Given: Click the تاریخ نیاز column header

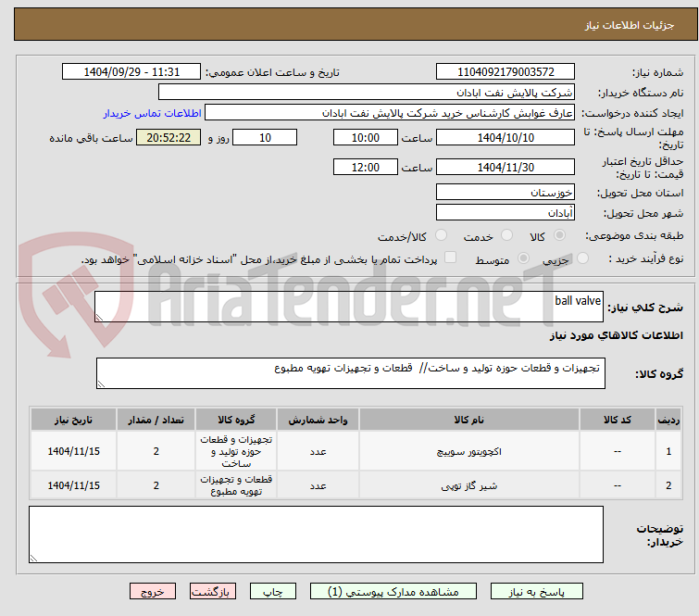Looking at the screenshot, I should (x=73, y=420).
